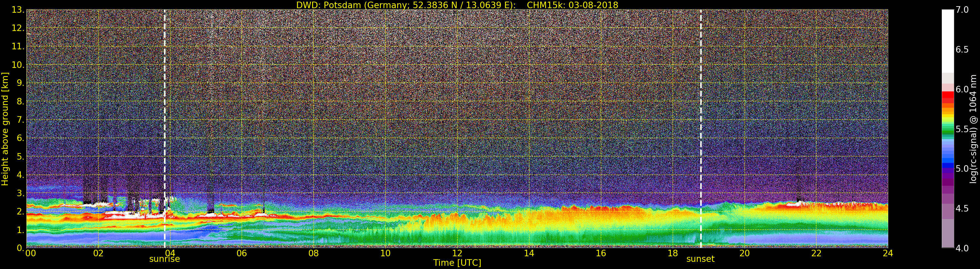The image size is (980, 269).
Task: Click the white dashed sunrise marker line
Action: [165, 129]
